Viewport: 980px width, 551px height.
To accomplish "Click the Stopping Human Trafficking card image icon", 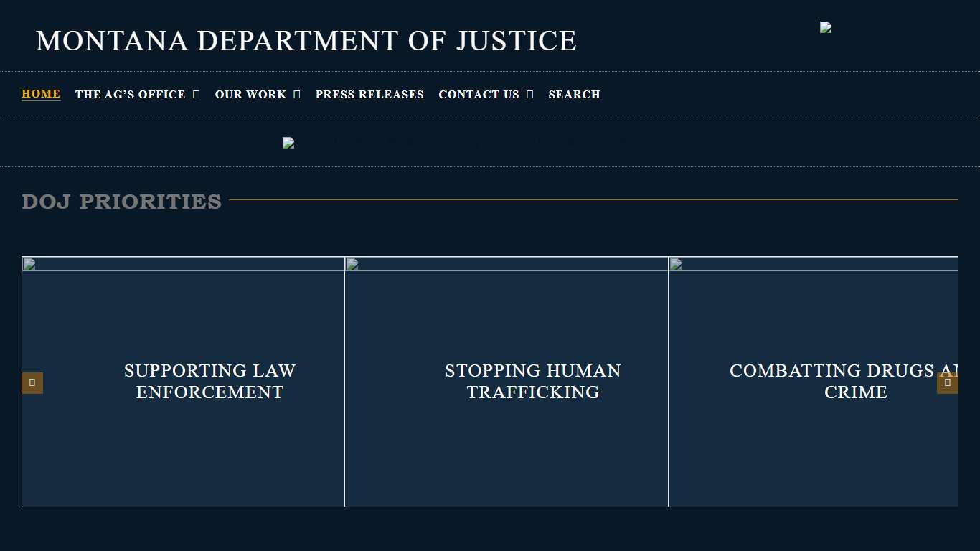I will coord(352,264).
